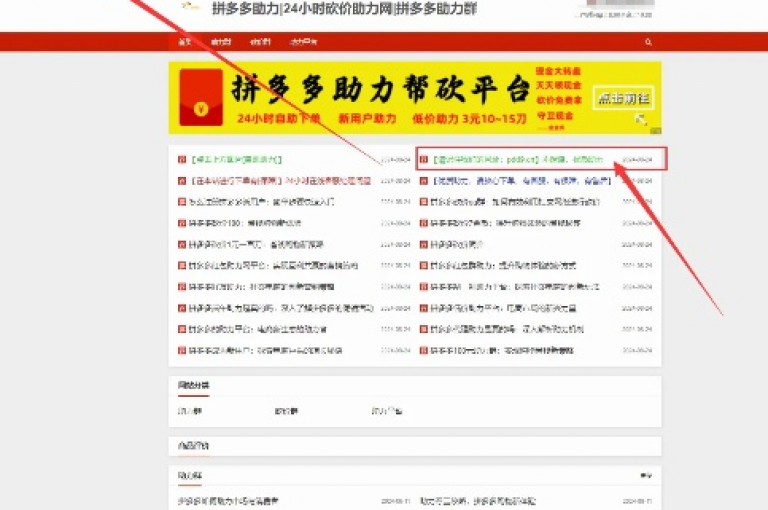Screen dimensions: 768x510
Task: Open 砍价群 under the 网站分类 section
Action: pos(287,411)
